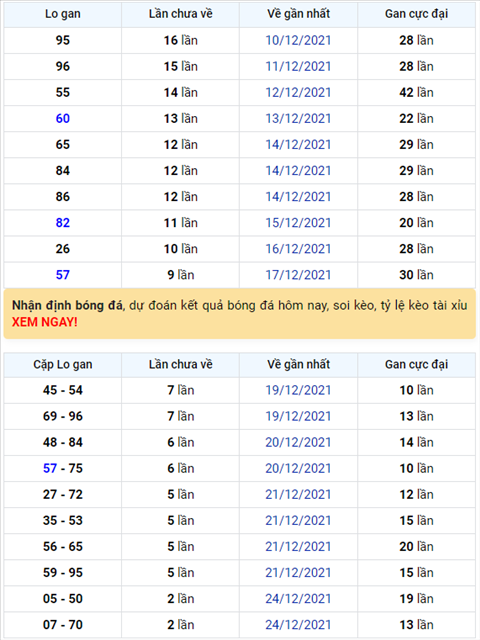The image size is (480, 640).
Task: Click the Lo gan column header
Action: [63, 14]
